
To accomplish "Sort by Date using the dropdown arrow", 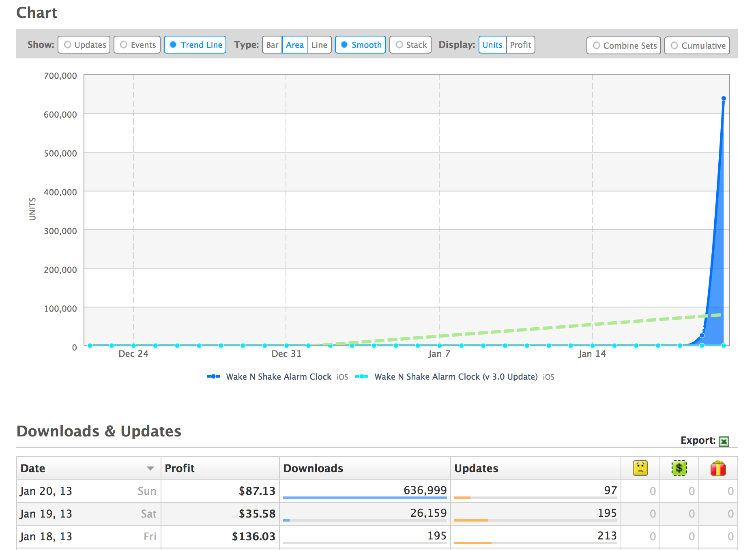I will (x=150, y=468).
